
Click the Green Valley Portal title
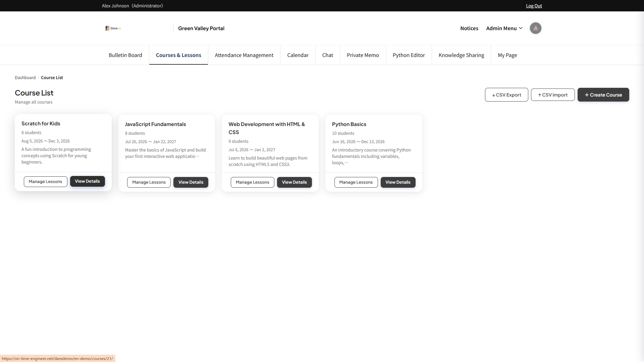(x=201, y=28)
